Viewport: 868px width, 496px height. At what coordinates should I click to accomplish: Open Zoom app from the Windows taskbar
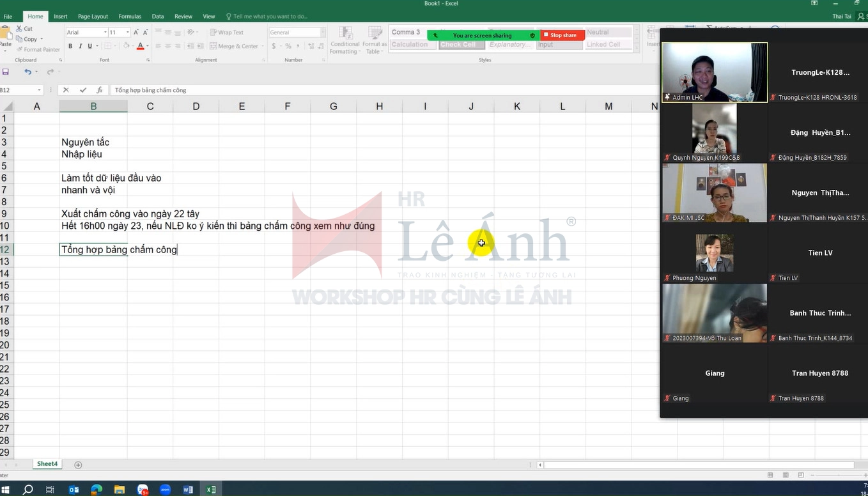pos(165,490)
